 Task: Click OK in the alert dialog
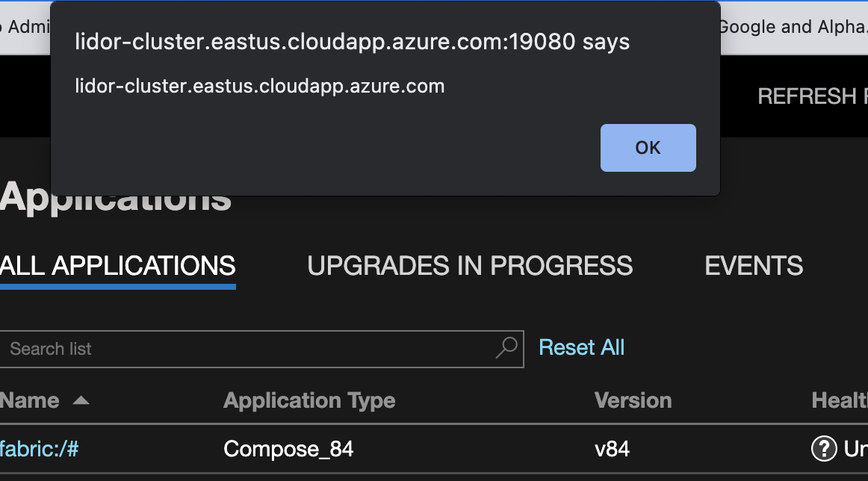[x=648, y=148]
